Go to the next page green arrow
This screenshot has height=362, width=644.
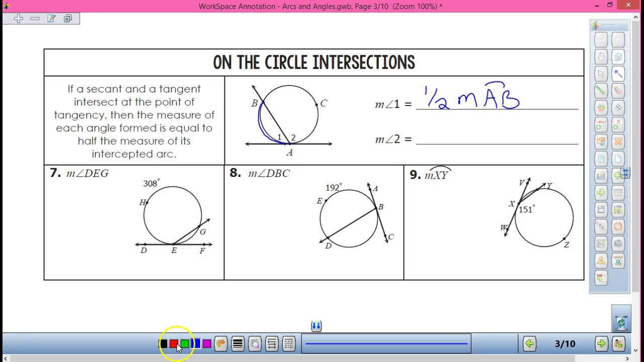601,344
